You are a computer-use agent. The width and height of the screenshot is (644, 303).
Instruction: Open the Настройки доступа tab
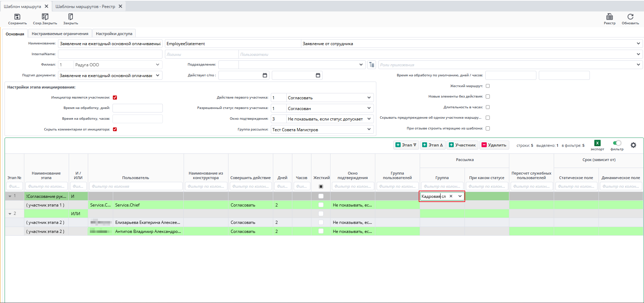pos(114,34)
